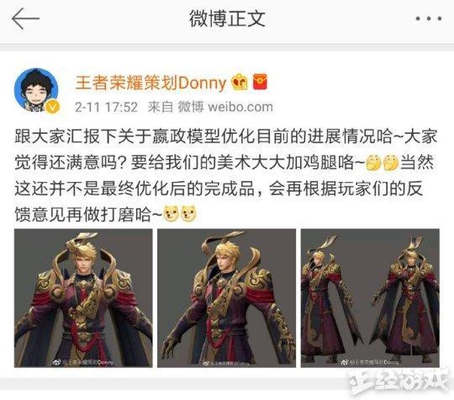Open the three-dot more options menu
The image size is (454, 400).
pos(429,19)
